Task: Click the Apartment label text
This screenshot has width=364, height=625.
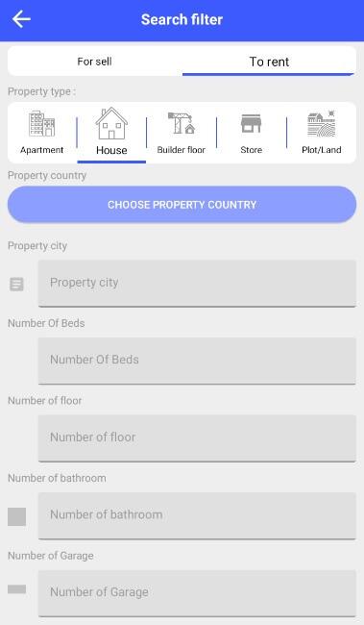Action: pos(42,150)
